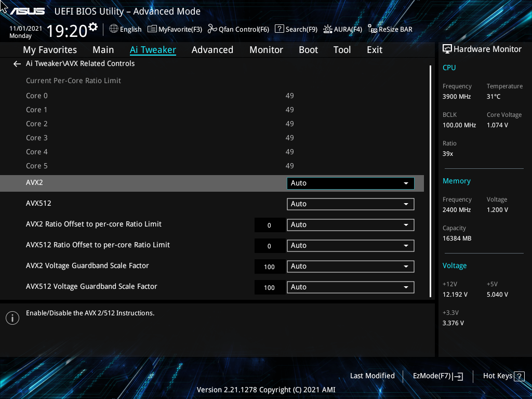Open Search(F9) question mark icon

point(279,29)
